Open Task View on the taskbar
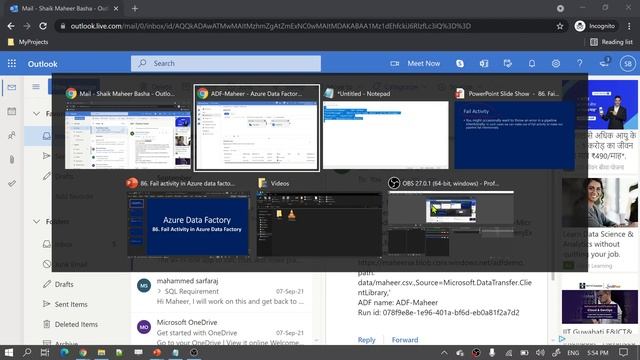The image size is (640, 360). [45, 352]
